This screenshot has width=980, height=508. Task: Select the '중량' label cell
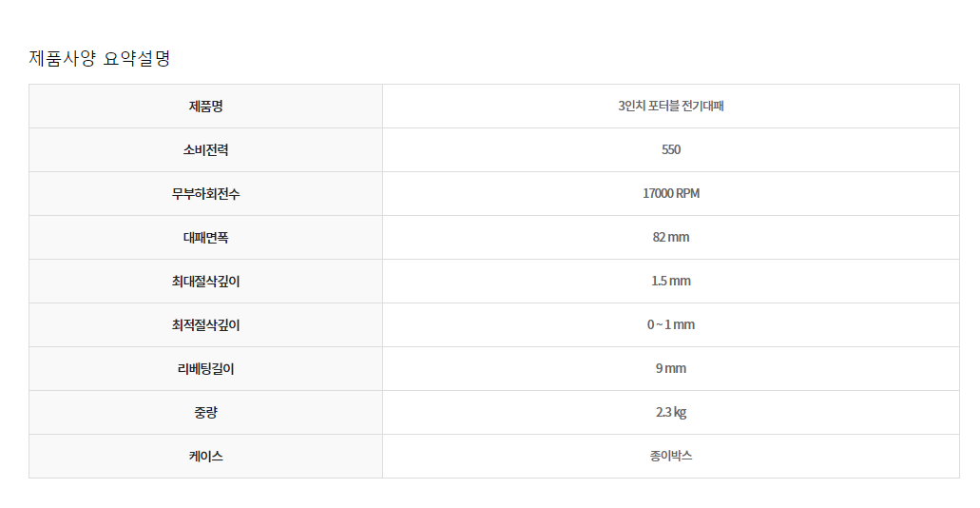[205, 413]
